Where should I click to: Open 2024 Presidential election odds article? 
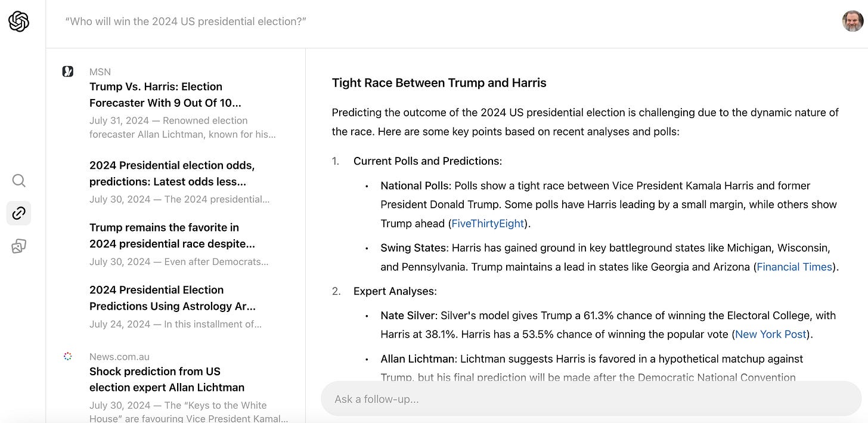click(x=172, y=173)
